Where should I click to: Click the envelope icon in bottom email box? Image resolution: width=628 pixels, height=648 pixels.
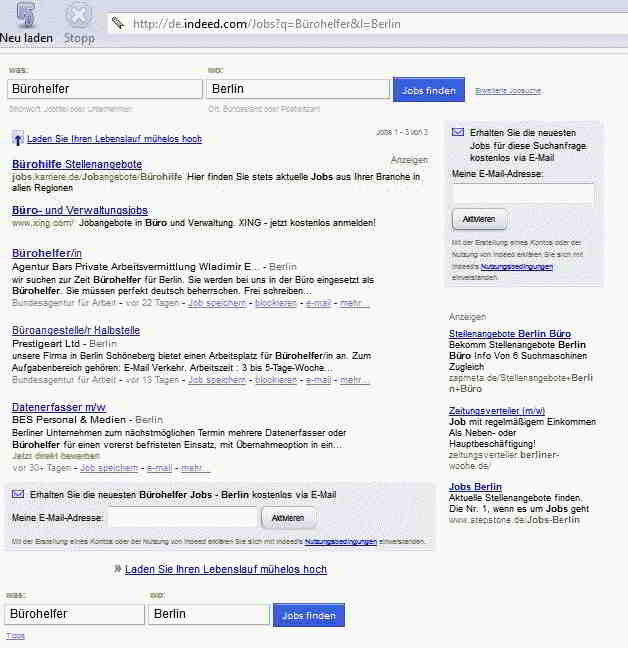coord(18,494)
